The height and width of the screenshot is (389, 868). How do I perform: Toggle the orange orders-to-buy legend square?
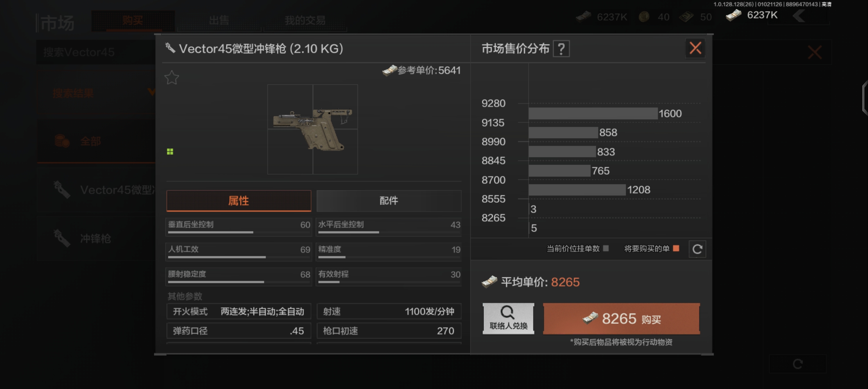coord(676,248)
